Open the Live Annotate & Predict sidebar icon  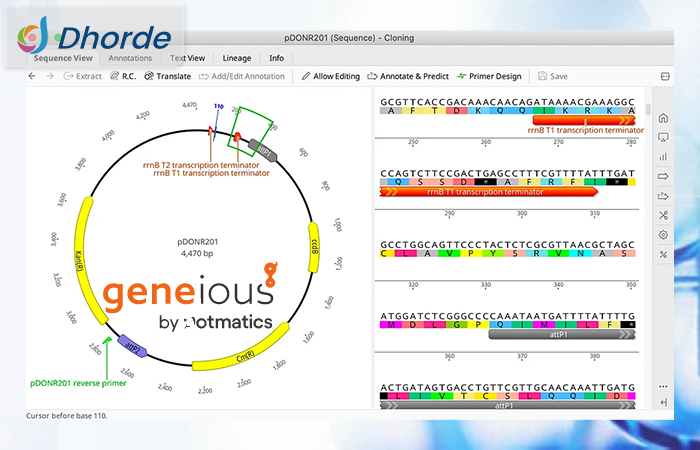click(663, 196)
